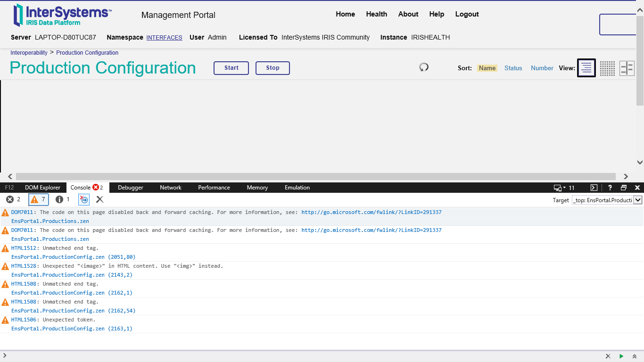644x362 pixels.
Task: Switch to monitor grid view icon
Action: [607, 68]
